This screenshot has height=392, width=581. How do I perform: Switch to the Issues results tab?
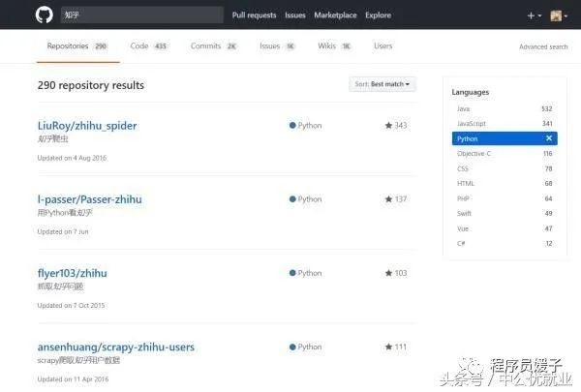click(277, 46)
